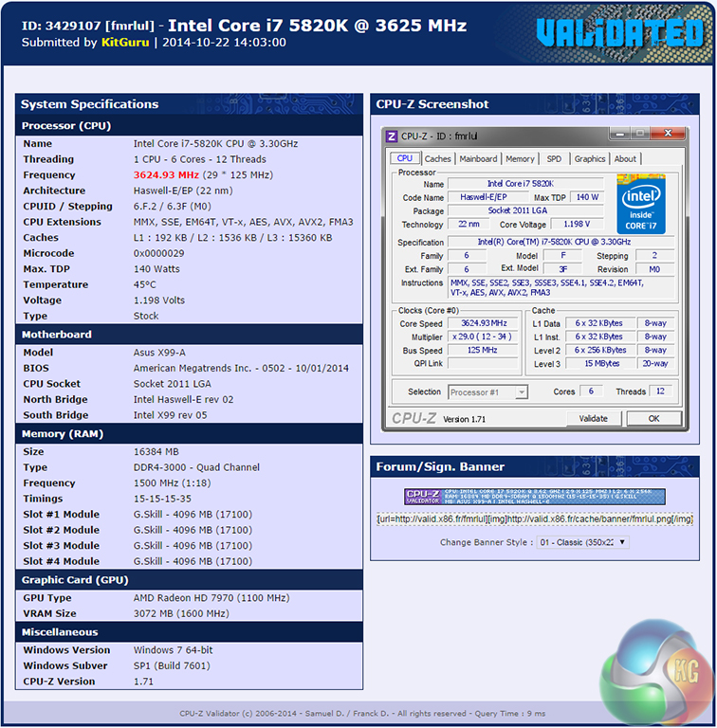Click the CPU-Z Validator signature banner image

coord(535,497)
